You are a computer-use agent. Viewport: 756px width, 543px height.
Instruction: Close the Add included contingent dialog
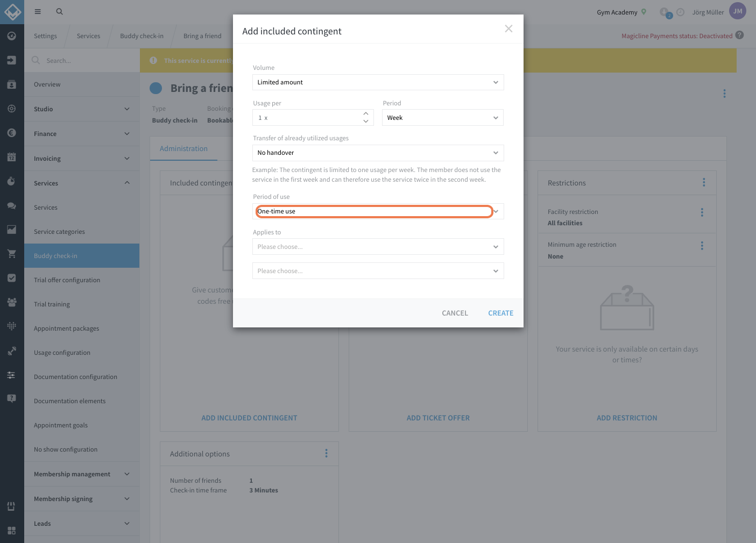pyautogui.click(x=508, y=28)
